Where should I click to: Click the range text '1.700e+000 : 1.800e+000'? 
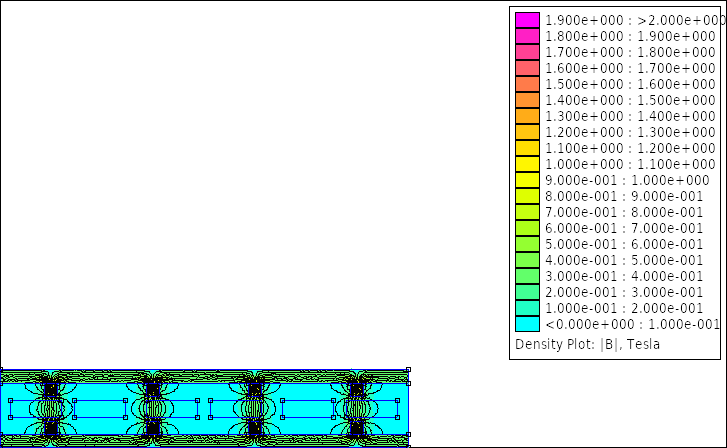[631, 52]
